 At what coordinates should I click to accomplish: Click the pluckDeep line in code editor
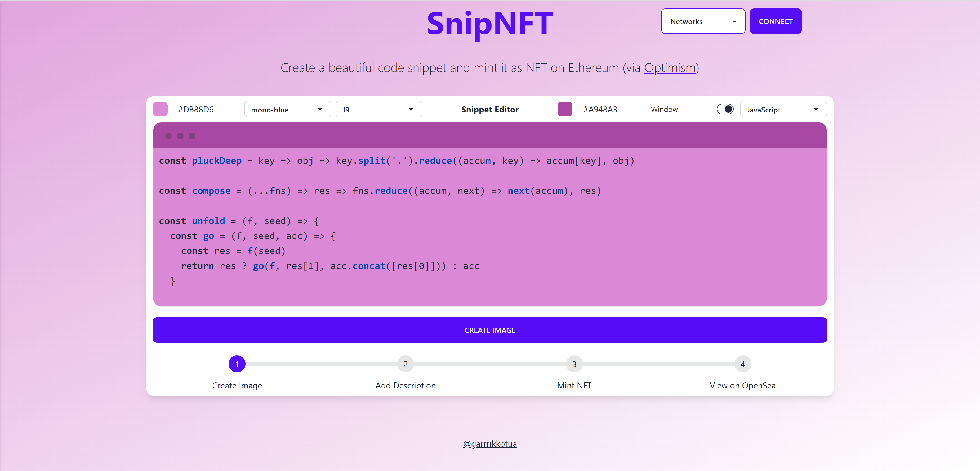point(397,161)
